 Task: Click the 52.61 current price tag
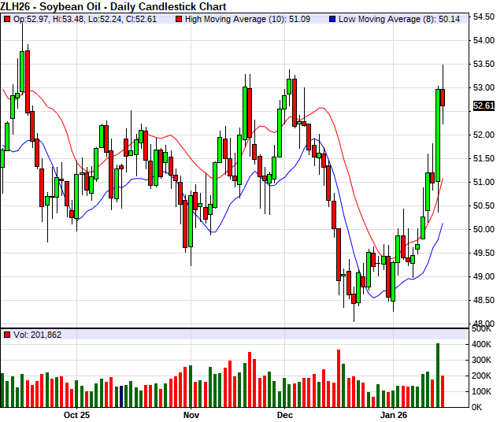pyautogui.click(x=484, y=106)
